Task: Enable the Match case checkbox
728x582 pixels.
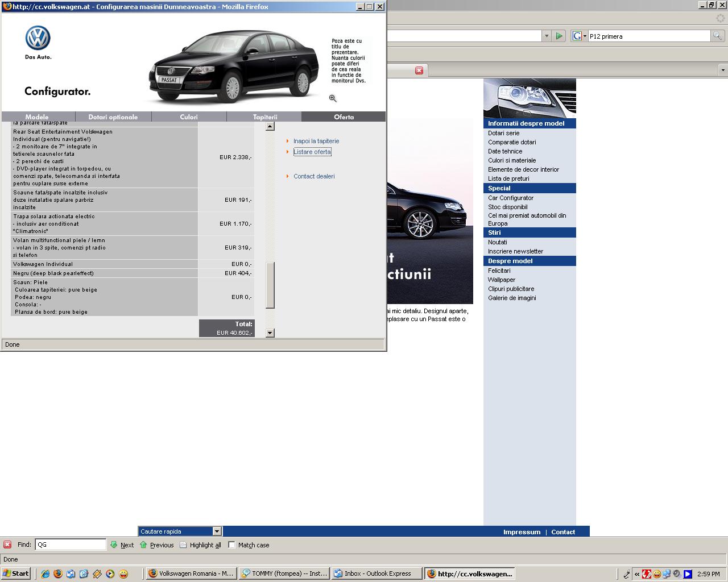Action: coord(231,544)
